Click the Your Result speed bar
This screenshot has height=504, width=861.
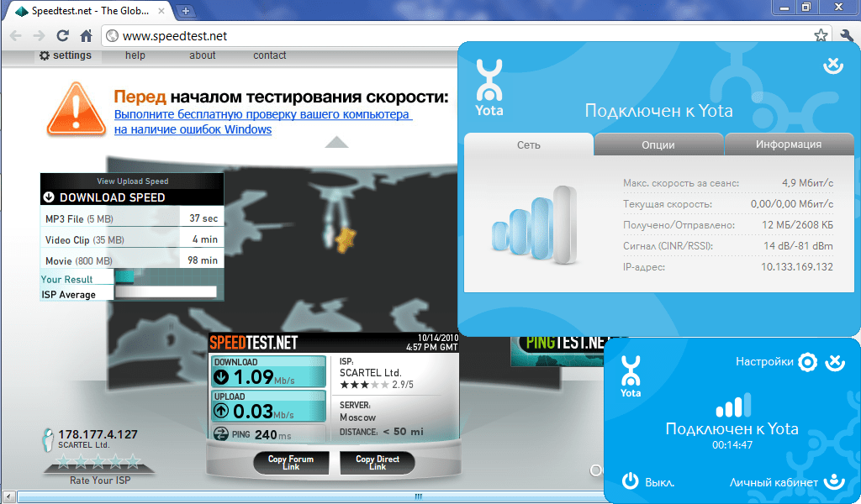pos(124,277)
